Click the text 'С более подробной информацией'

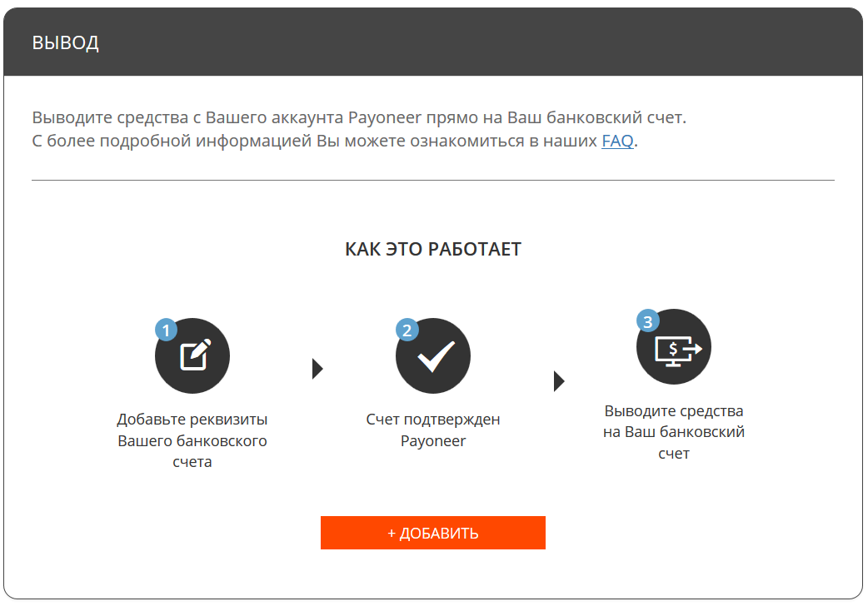click(x=172, y=141)
